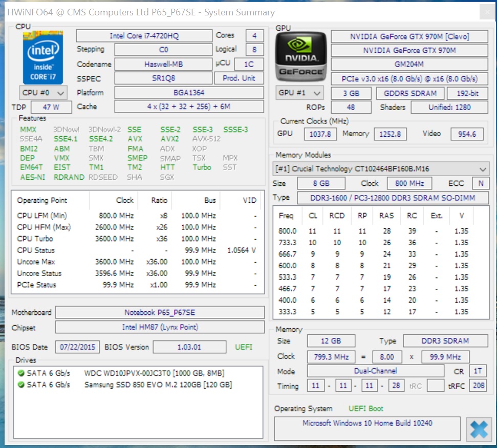This screenshot has width=497, height=448.
Task: Click the Dual-Channel mode field
Action: (375, 371)
